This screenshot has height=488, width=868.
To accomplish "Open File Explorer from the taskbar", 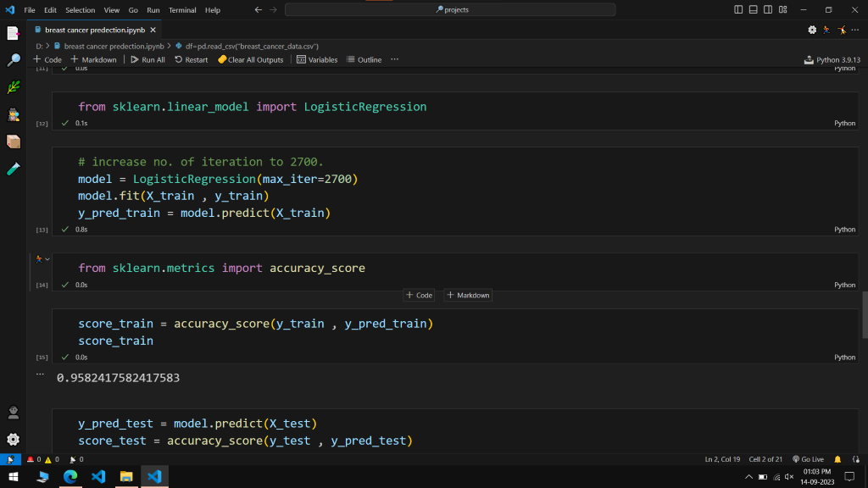I will (126, 476).
